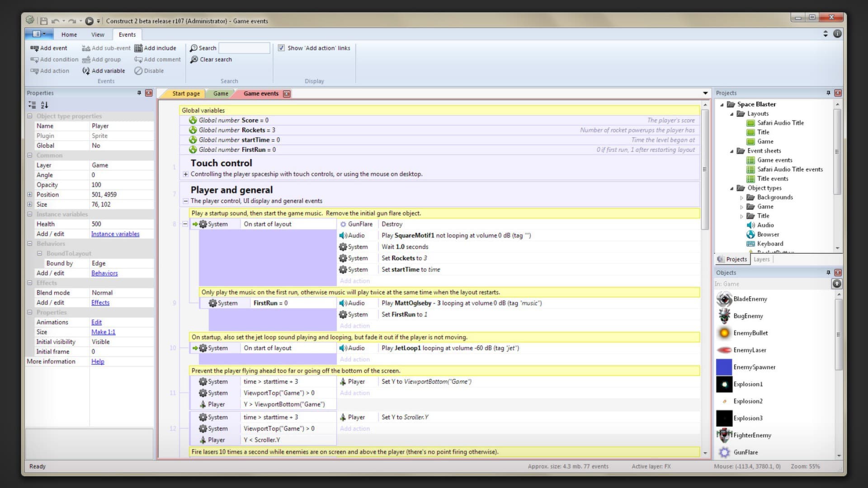868x488 pixels.
Task: Click the save icon in the title bar
Action: [x=44, y=21]
